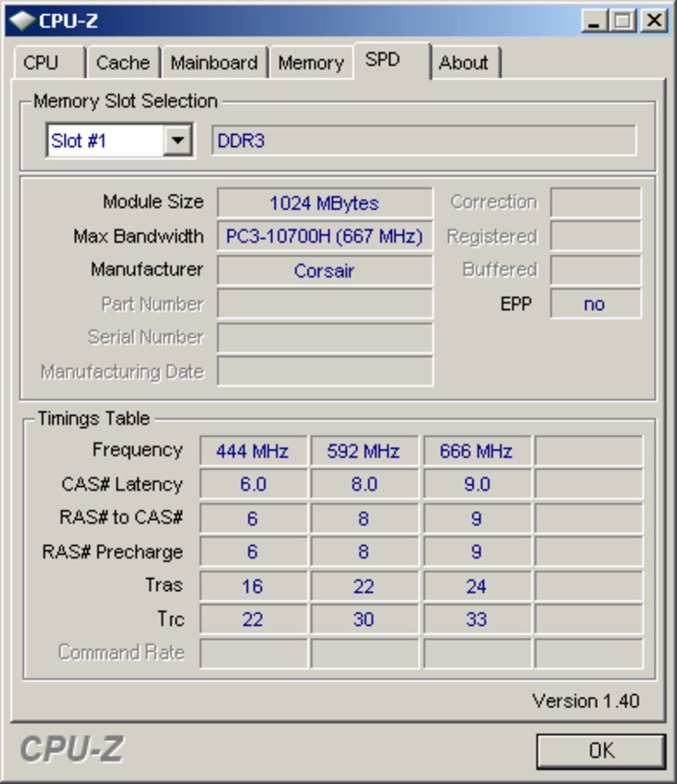This screenshot has width=677, height=784.
Task: Click the Corsair manufacturer value
Action: click(x=324, y=270)
